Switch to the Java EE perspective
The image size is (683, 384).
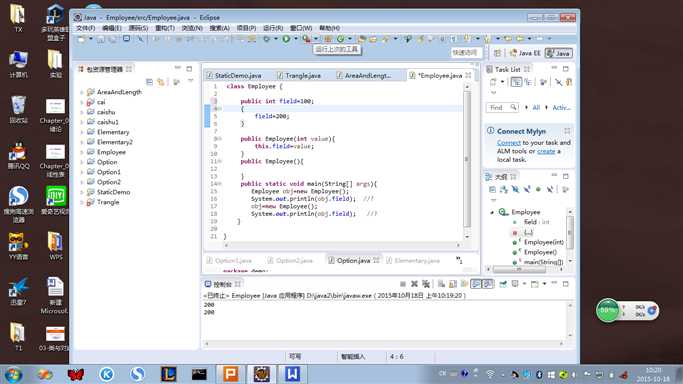pos(525,53)
